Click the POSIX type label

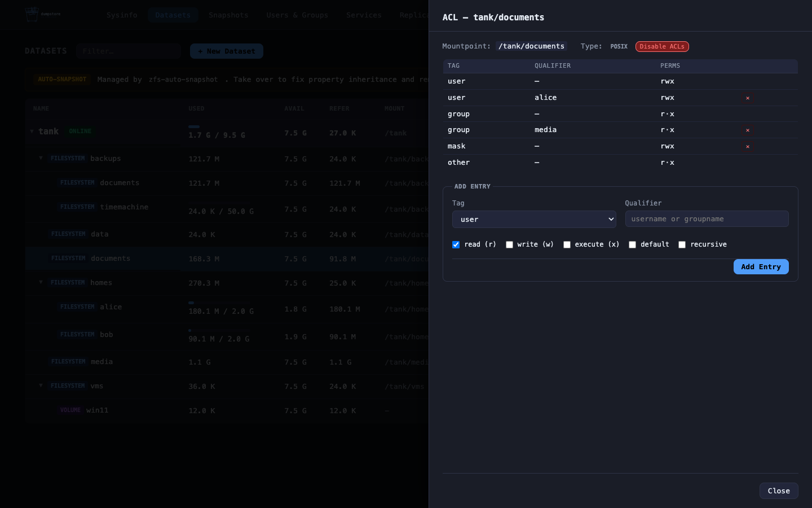click(x=619, y=47)
